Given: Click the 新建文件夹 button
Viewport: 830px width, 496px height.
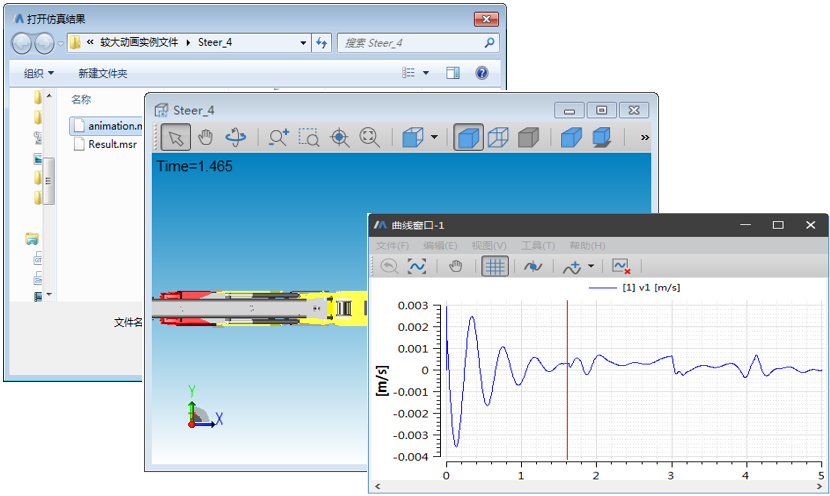Looking at the screenshot, I should (103, 73).
